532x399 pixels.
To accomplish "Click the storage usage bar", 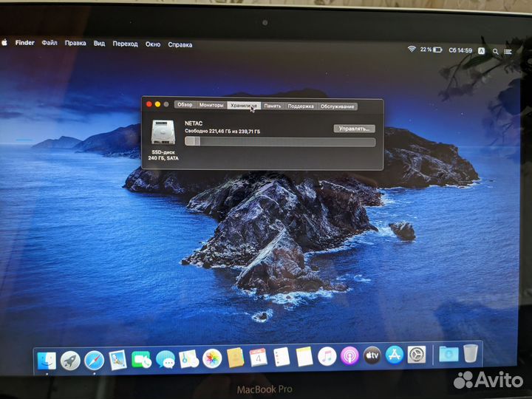I will [x=280, y=141].
